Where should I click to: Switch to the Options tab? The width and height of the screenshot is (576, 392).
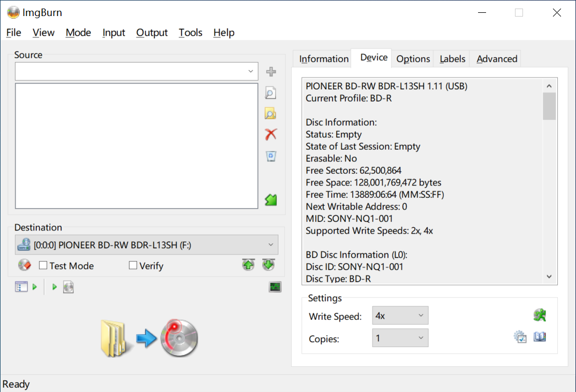pyautogui.click(x=413, y=59)
